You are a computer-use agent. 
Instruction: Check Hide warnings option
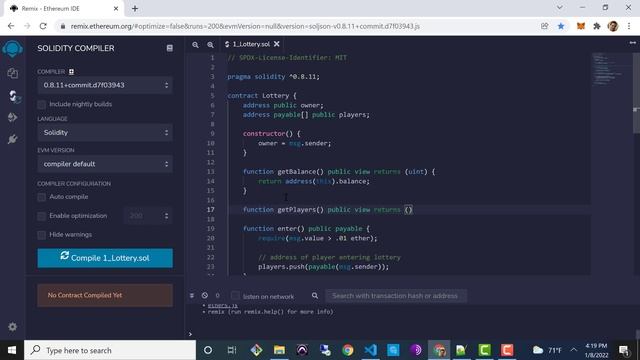pos(42,235)
